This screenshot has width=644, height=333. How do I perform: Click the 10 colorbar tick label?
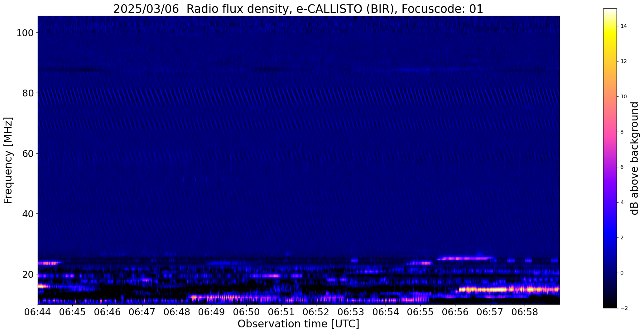pos(623,97)
